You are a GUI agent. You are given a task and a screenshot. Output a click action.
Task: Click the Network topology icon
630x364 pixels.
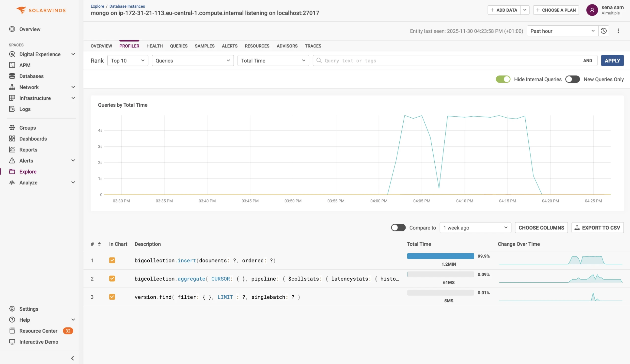coord(12,87)
